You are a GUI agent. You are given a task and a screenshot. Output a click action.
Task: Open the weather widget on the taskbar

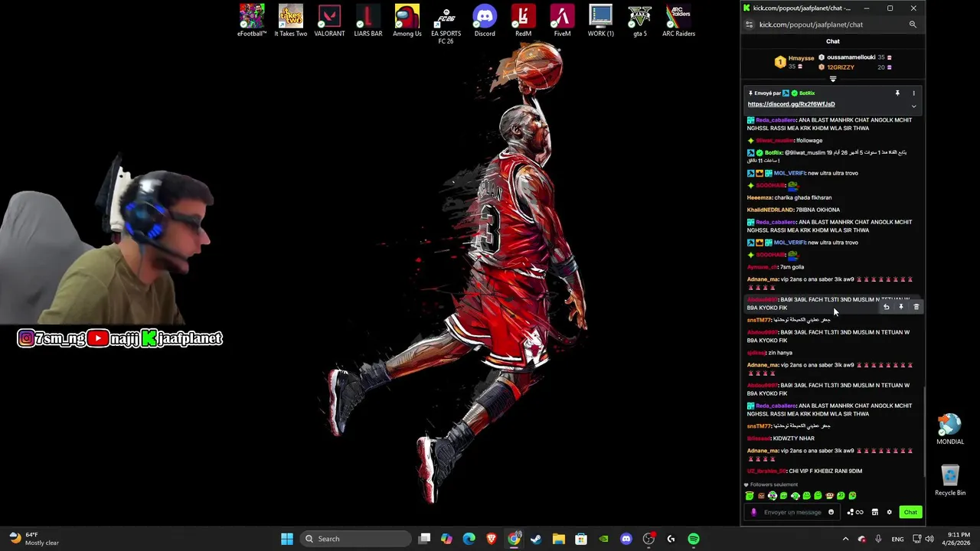click(x=34, y=539)
